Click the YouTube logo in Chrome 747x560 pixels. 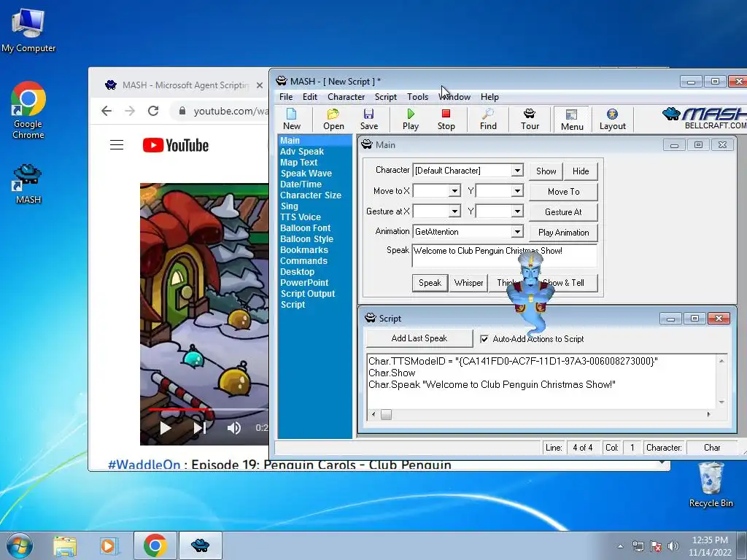175,145
